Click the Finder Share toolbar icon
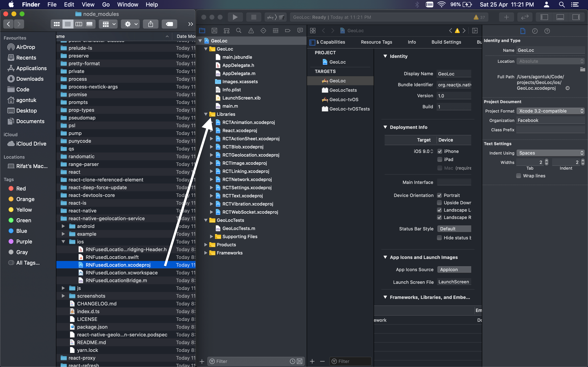The height and width of the screenshot is (367, 588). (150, 24)
